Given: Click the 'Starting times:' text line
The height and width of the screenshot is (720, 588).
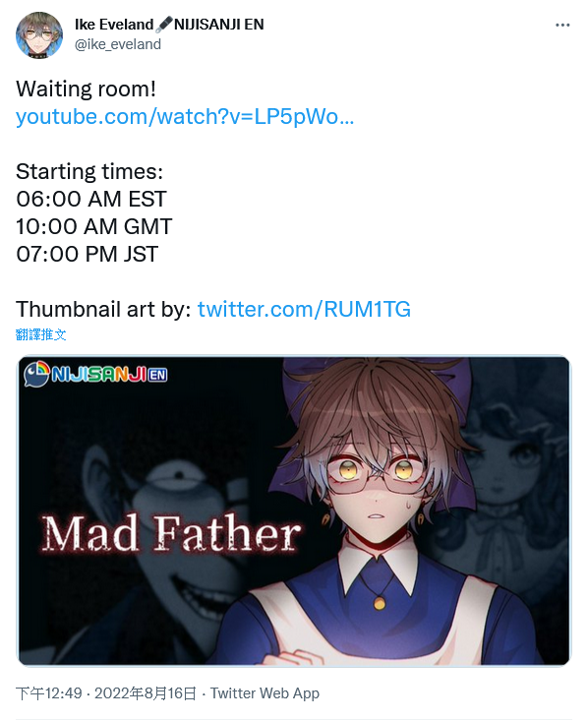Looking at the screenshot, I should click(x=89, y=172).
